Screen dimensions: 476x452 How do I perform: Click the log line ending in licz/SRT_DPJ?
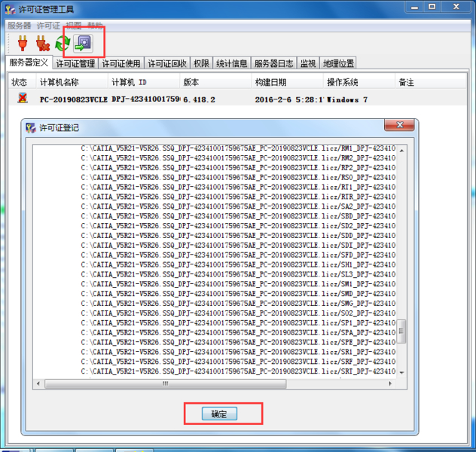(x=238, y=371)
